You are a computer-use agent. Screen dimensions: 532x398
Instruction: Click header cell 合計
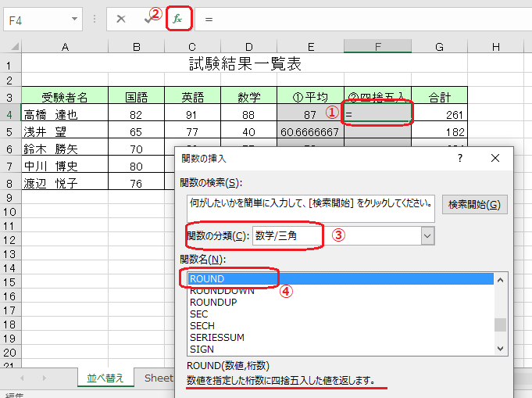pyautogui.click(x=439, y=97)
